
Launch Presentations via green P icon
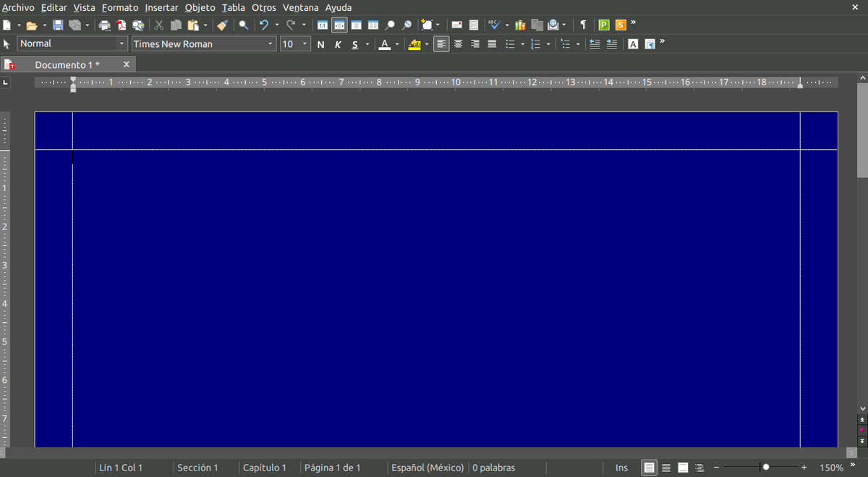click(x=604, y=25)
